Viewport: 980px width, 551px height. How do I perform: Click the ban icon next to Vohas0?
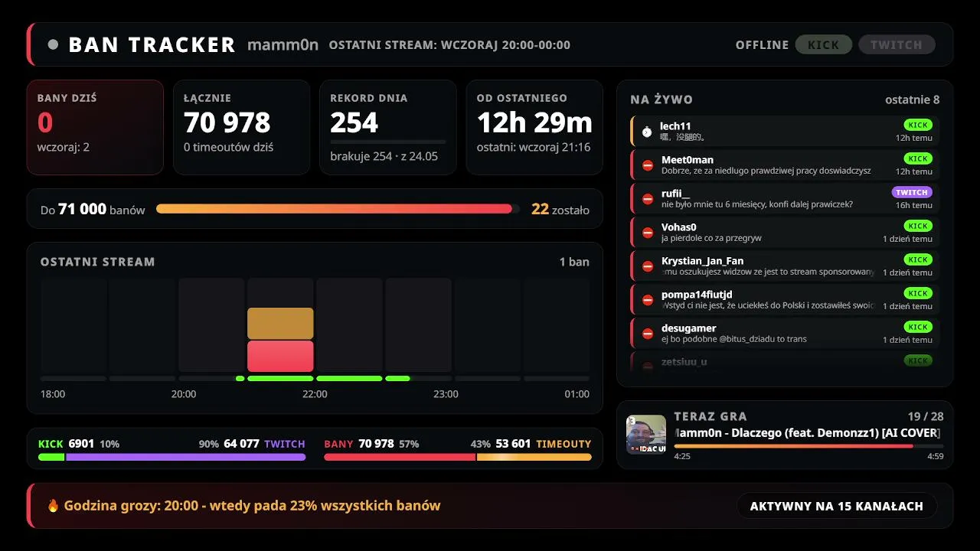[x=648, y=233]
